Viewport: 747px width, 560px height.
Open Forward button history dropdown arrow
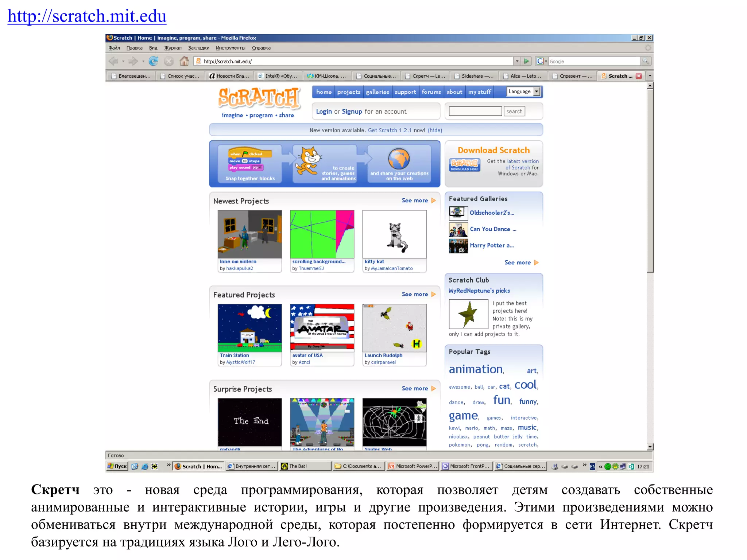(x=143, y=61)
